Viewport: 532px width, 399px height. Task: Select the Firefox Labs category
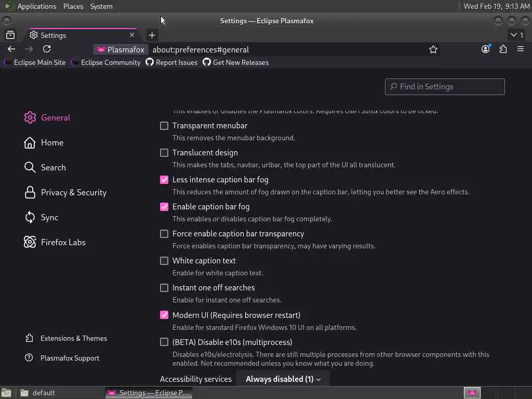point(63,242)
